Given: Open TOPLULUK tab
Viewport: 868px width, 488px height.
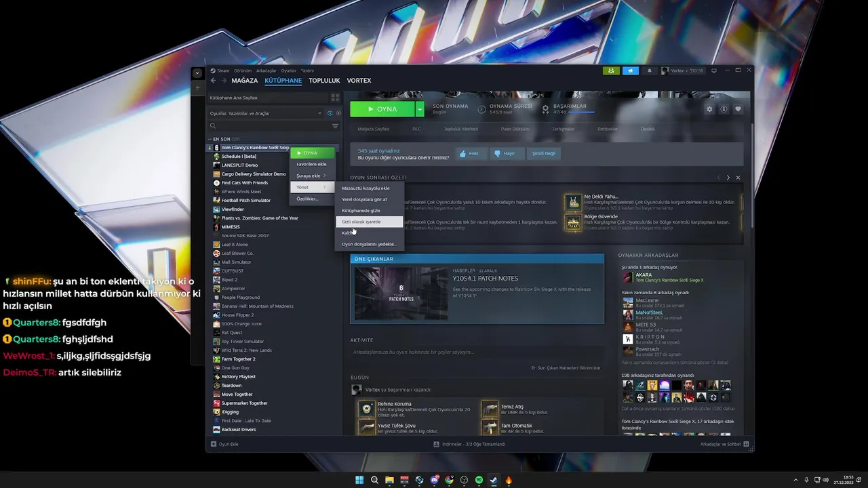Looking at the screenshot, I should point(324,81).
